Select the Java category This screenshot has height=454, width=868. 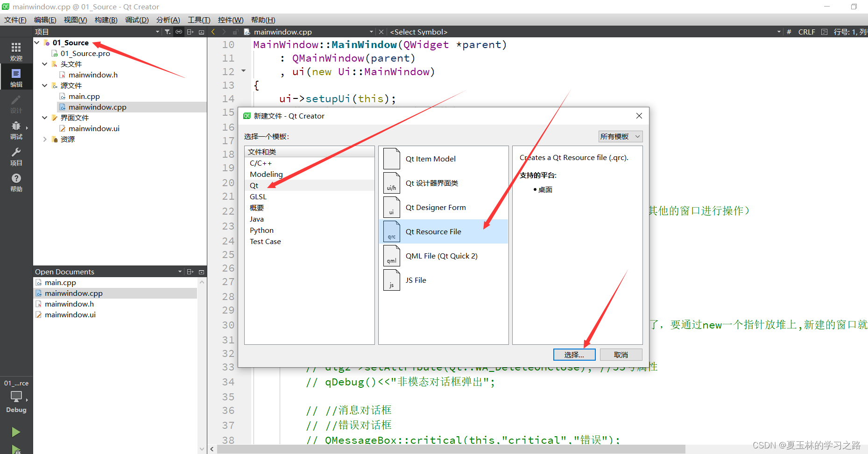click(x=309, y=219)
